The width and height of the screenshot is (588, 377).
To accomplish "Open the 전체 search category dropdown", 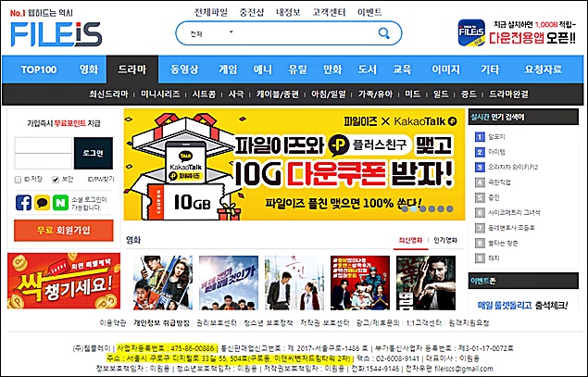I will point(212,33).
